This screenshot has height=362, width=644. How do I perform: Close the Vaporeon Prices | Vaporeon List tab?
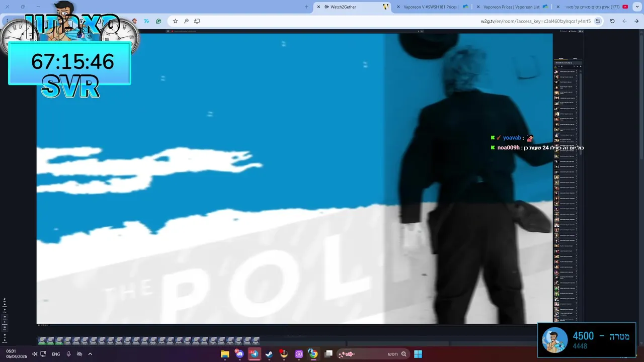tap(477, 7)
